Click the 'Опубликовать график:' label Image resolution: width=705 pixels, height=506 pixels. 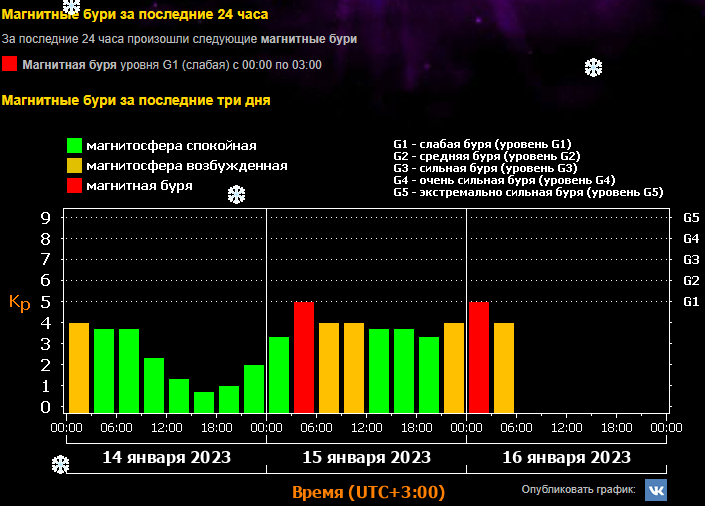[x=579, y=489]
